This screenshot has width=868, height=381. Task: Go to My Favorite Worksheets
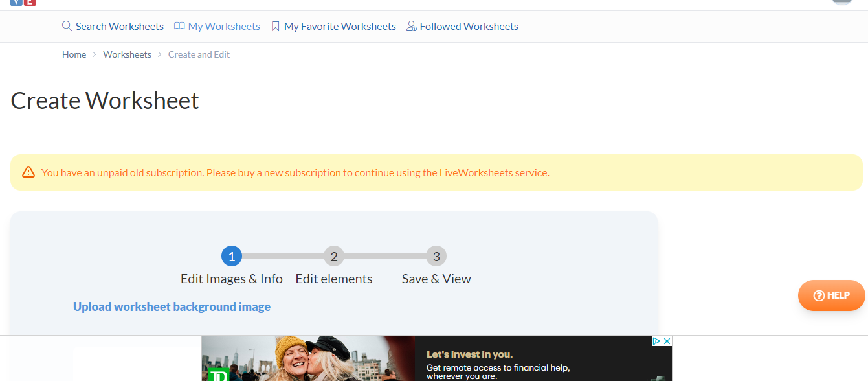click(340, 27)
